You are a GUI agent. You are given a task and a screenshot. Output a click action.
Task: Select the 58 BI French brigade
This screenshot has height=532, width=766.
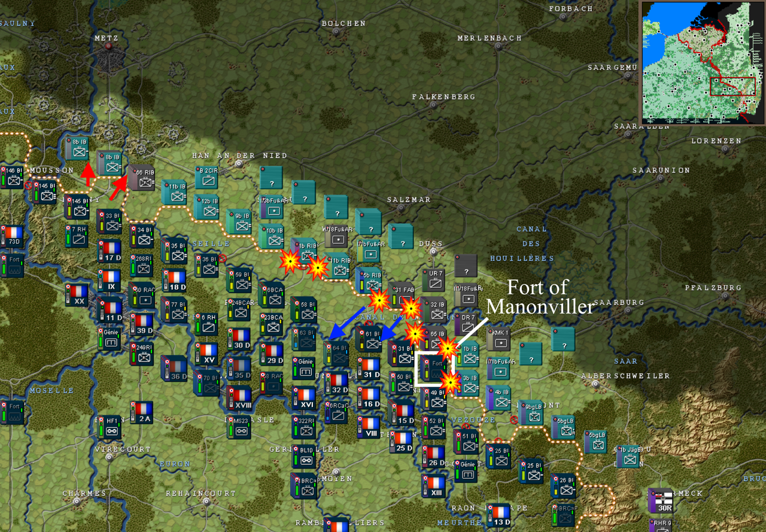coord(303,309)
